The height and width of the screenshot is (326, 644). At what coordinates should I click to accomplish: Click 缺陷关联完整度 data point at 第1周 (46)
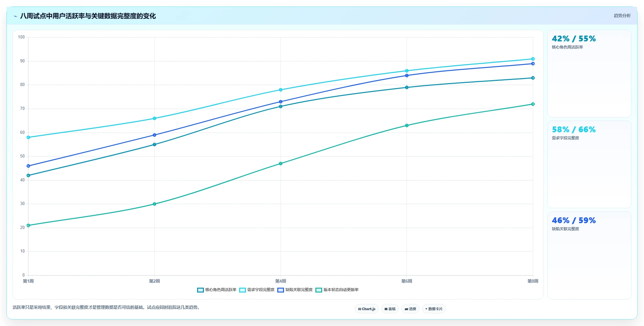coord(28,166)
